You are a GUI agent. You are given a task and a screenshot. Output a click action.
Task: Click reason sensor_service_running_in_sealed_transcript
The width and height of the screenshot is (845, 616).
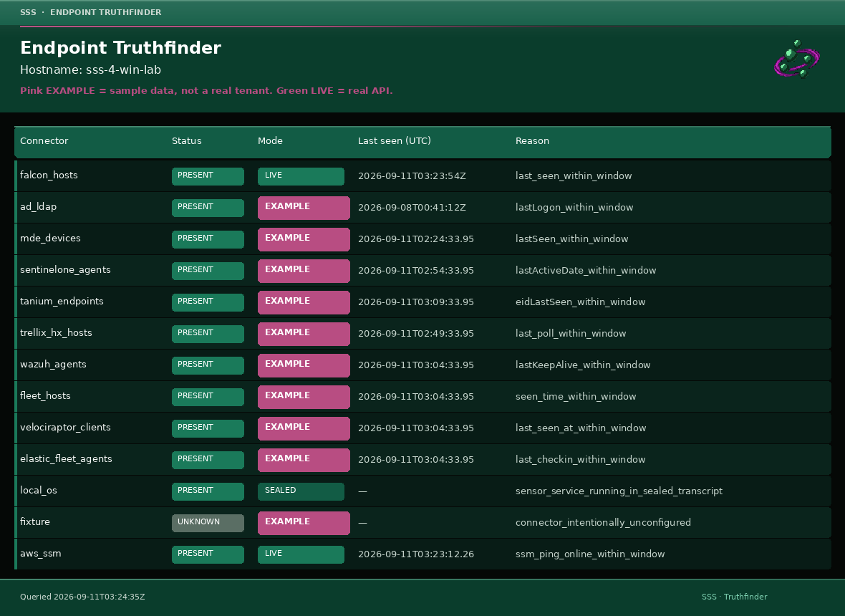(619, 491)
